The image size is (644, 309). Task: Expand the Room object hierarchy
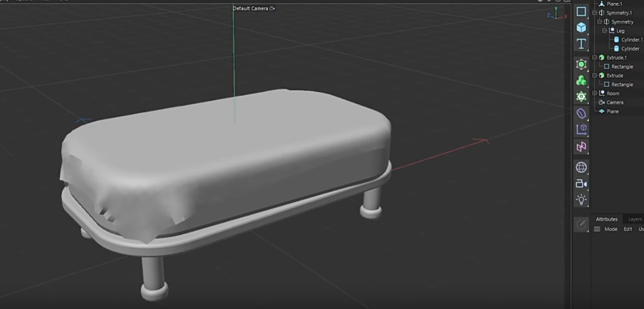(595, 94)
